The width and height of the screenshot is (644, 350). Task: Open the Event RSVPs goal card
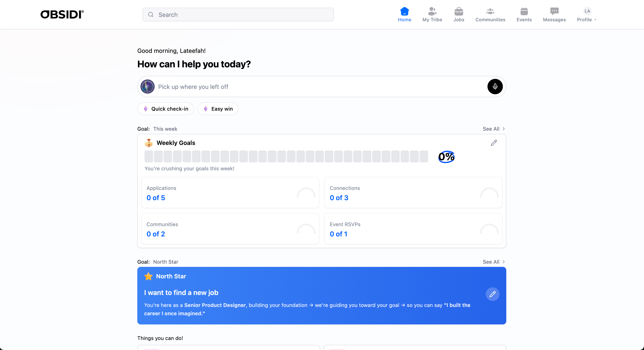point(413,229)
